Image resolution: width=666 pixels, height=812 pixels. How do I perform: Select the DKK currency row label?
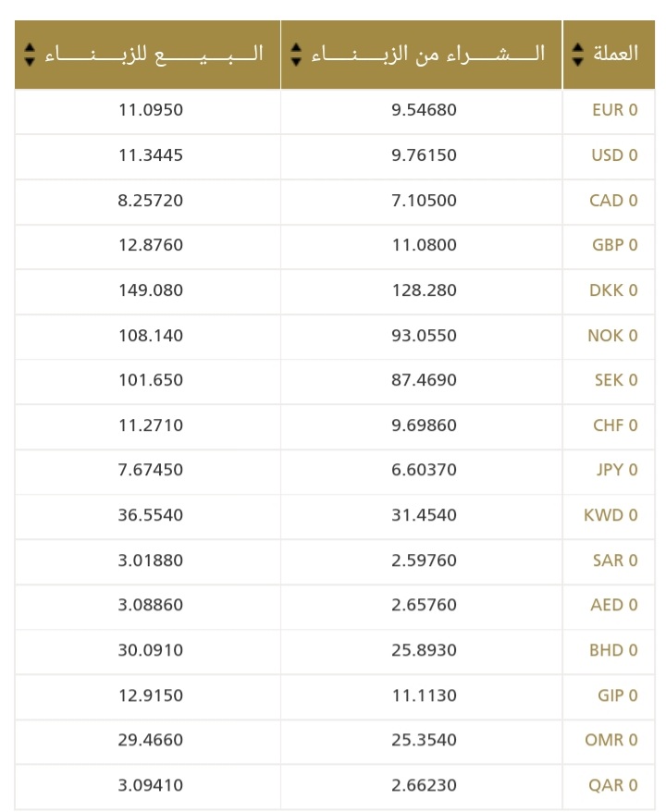(x=613, y=290)
